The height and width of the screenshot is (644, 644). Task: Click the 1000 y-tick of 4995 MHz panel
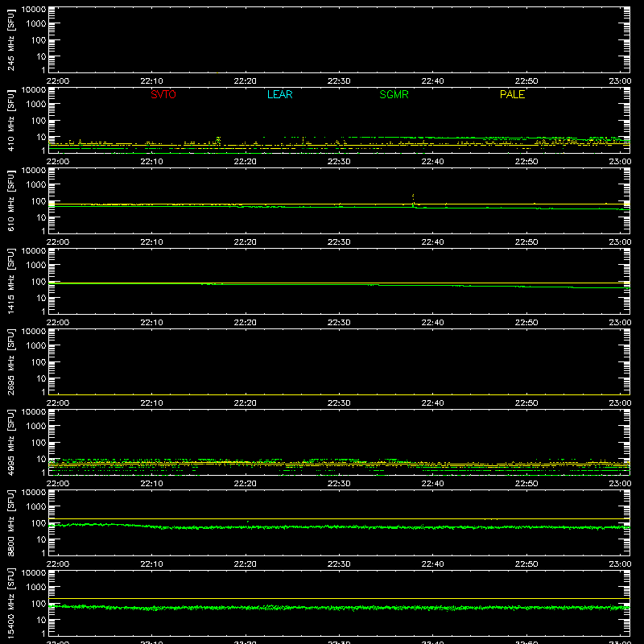36,427
